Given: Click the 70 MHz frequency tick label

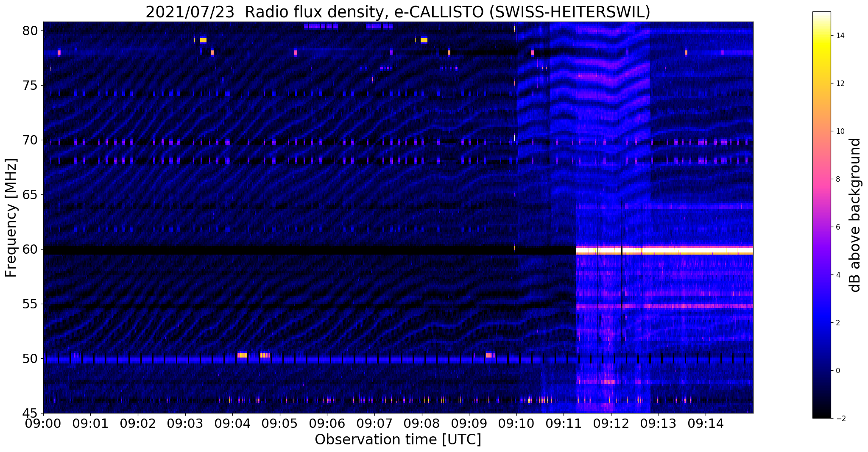Looking at the screenshot, I should pos(31,140).
